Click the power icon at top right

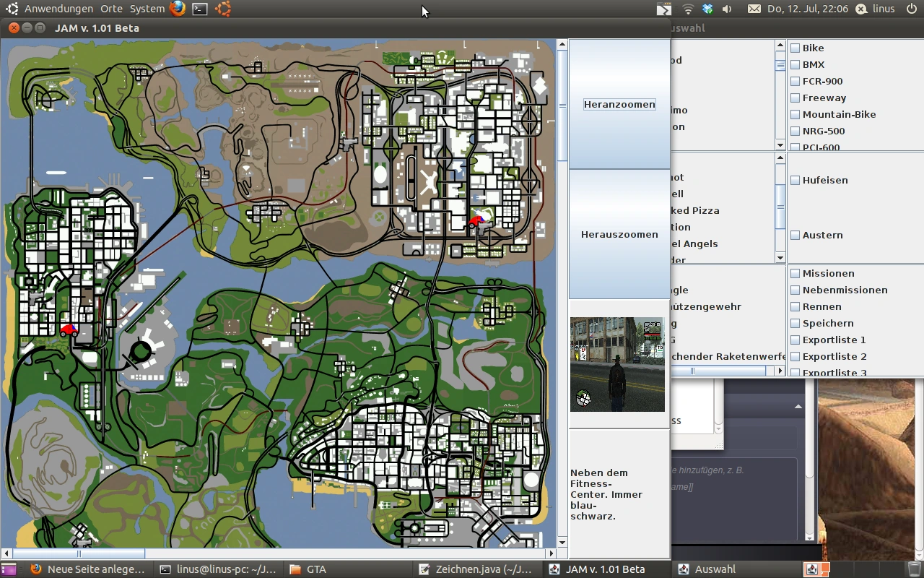click(912, 9)
